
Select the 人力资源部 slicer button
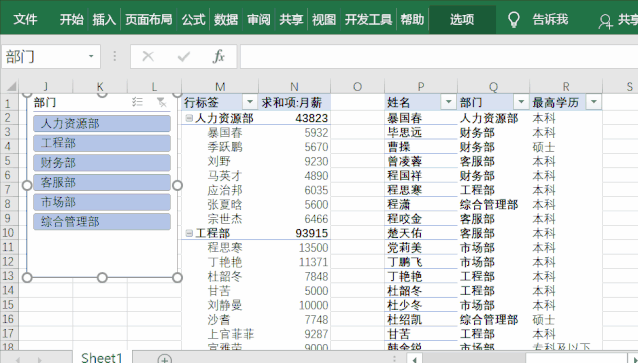pos(102,124)
